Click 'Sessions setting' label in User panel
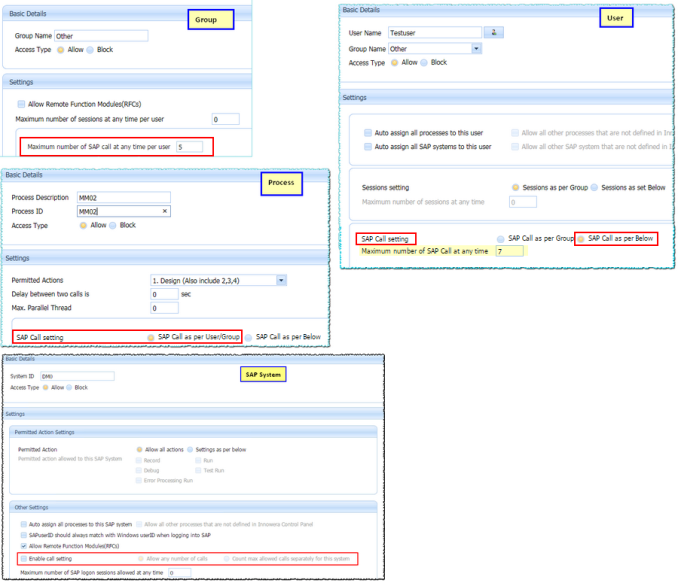The image size is (678, 583). click(385, 187)
